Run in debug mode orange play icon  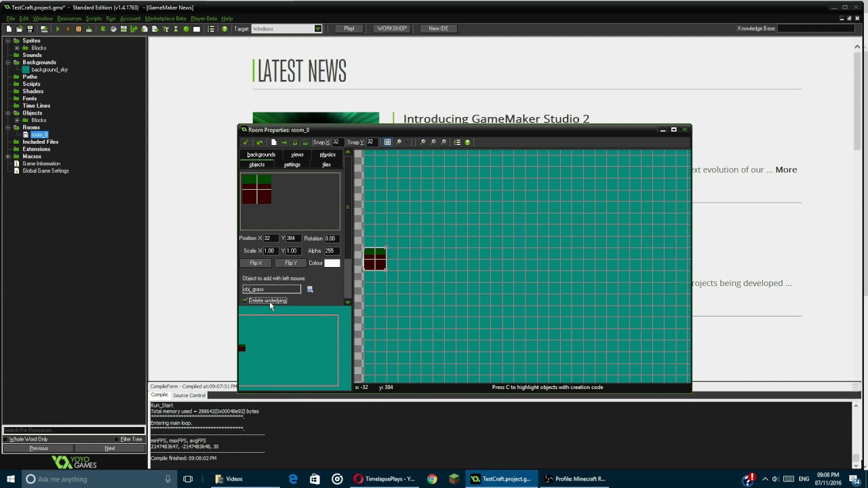(x=68, y=28)
